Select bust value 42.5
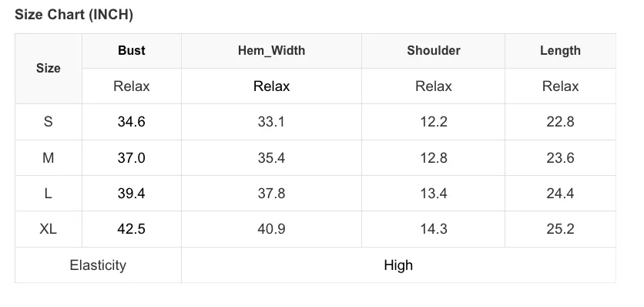 tap(132, 229)
